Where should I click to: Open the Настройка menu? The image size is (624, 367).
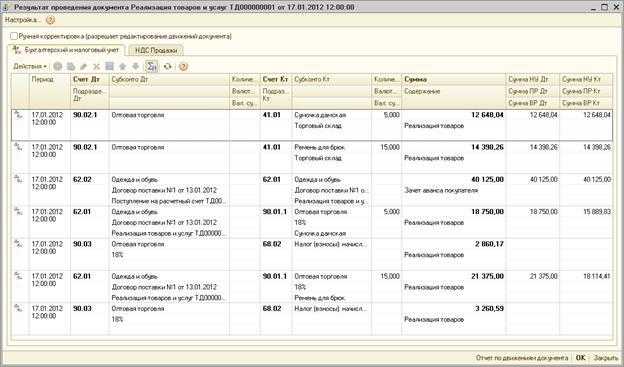point(23,20)
